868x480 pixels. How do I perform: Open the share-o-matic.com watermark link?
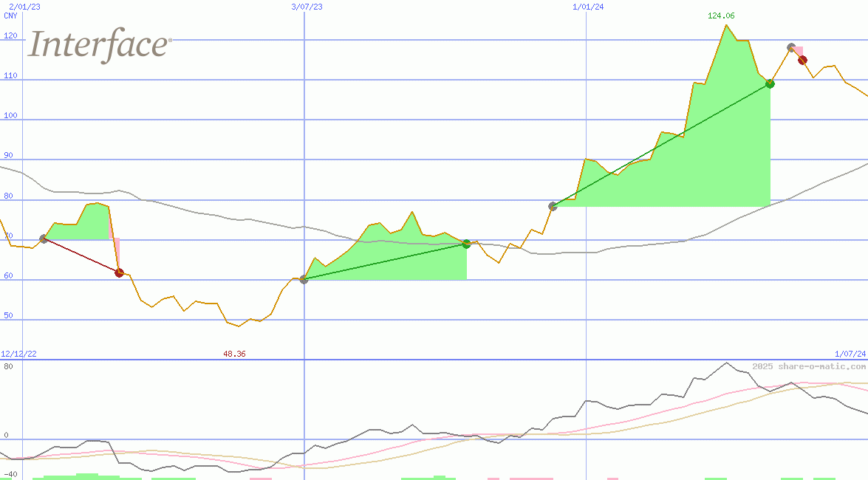tap(809, 366)
